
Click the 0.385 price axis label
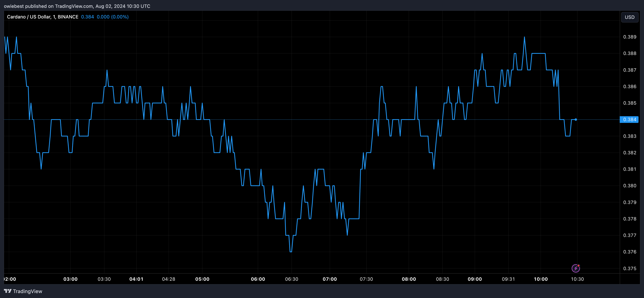click(x=629, y=103)
